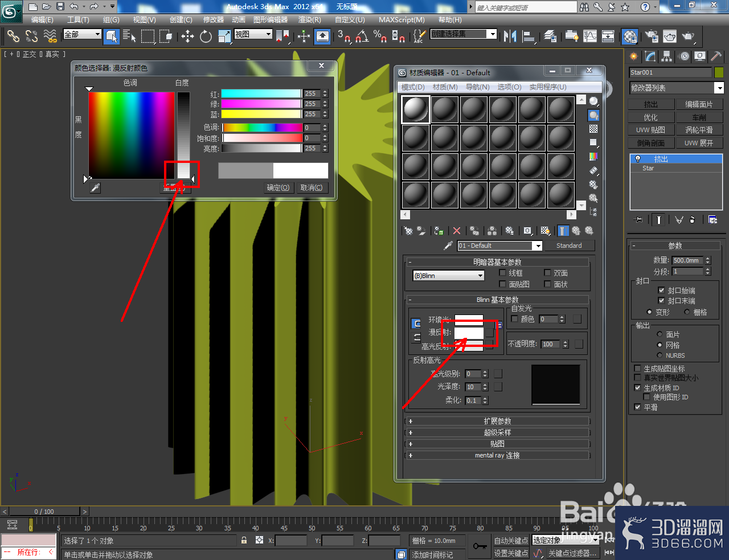The width and height of the screenshot is (729, 560).
Task: Click the red X reset material icon
Action: (x=456, y=231)
